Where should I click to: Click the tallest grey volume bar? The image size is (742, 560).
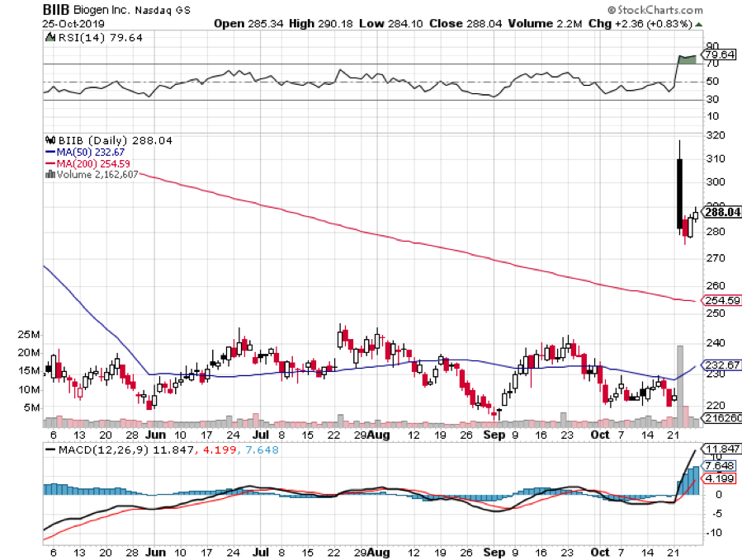coord(681,385)
